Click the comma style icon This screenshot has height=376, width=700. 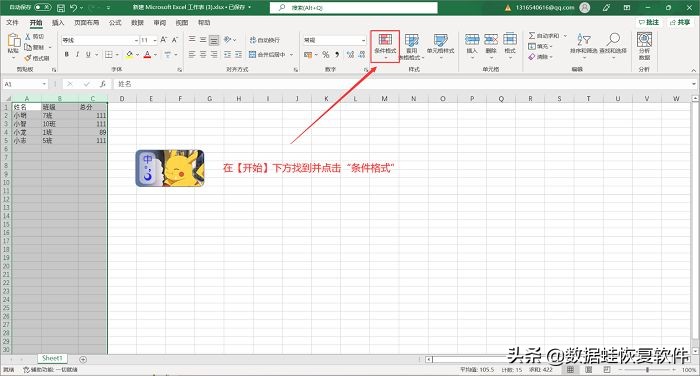[337, 54]
